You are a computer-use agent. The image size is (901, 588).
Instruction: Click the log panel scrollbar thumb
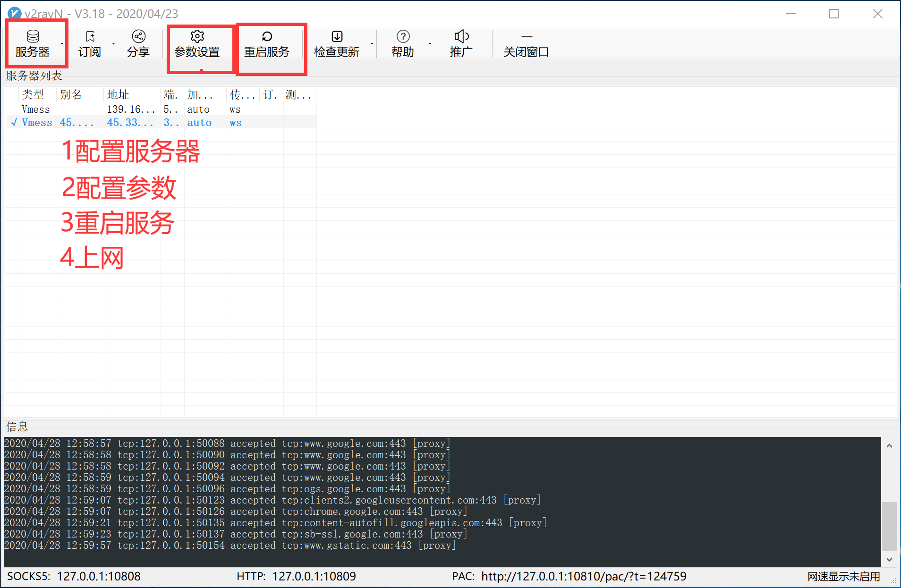tap(889, 526)
